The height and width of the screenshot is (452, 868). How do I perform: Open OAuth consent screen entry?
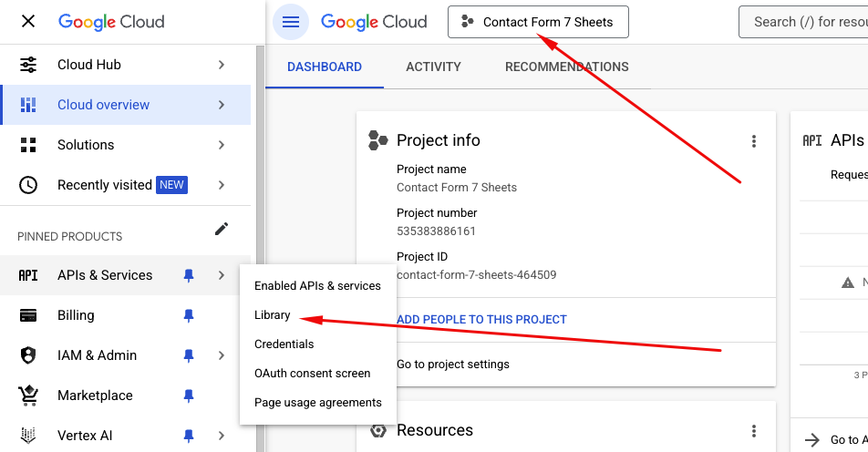(x=317, y=374)
